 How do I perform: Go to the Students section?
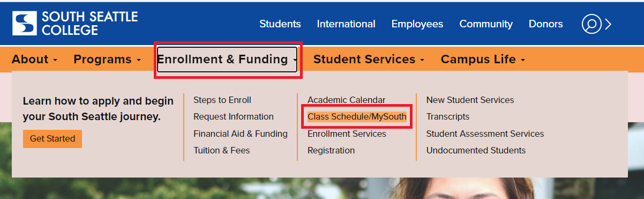(x=280, y=24)
